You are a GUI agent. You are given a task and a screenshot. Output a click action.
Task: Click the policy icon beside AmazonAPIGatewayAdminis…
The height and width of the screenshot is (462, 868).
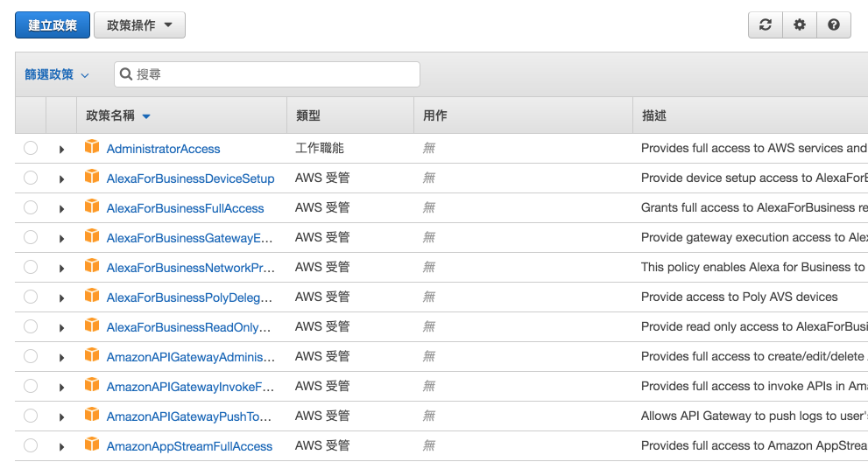pos(92,355)
